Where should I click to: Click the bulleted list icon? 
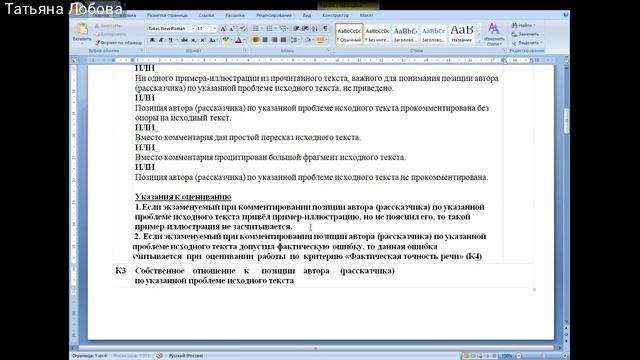pos(256,29)
